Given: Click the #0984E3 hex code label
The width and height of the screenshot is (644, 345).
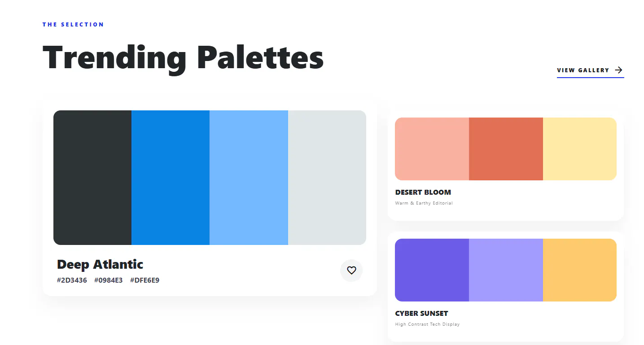Looking at the screenshot, I should tap(109, 280).
